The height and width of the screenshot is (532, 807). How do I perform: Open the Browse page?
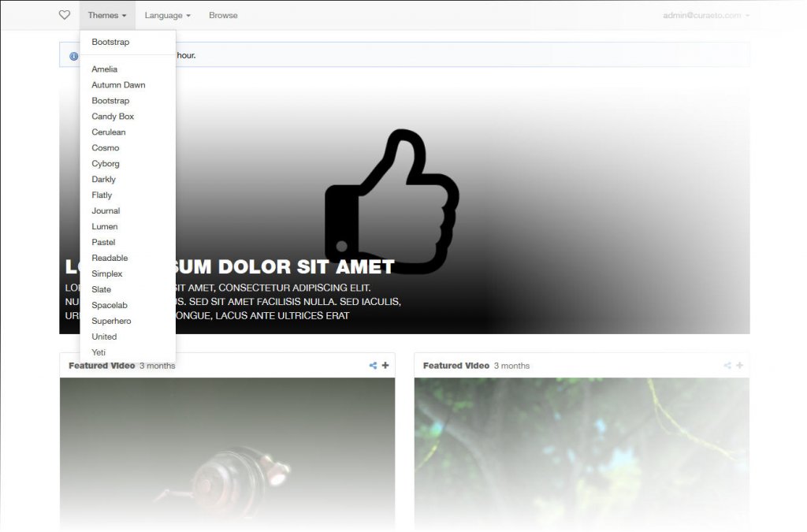tap(223, 16)
